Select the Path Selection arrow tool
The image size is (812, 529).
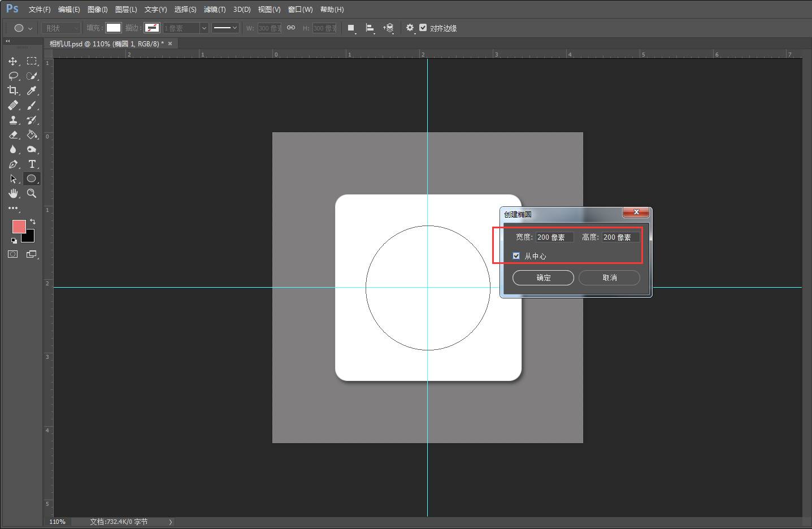[13, 179]
